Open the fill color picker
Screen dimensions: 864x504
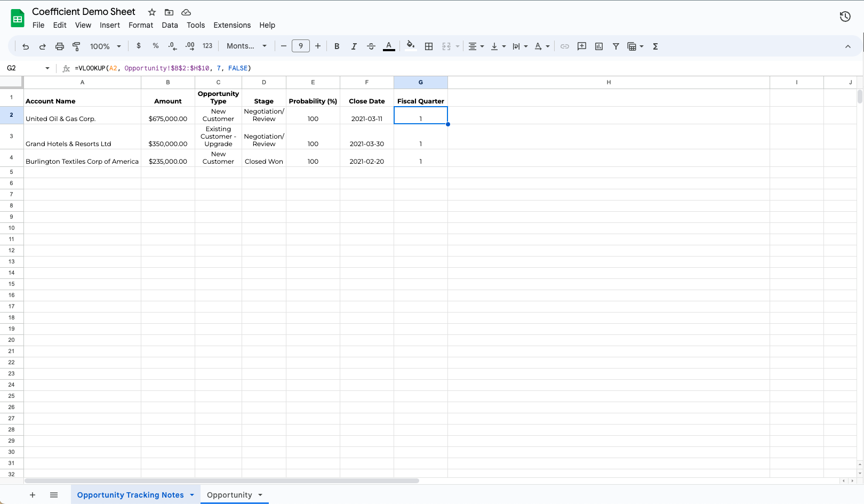coord(411,46)
